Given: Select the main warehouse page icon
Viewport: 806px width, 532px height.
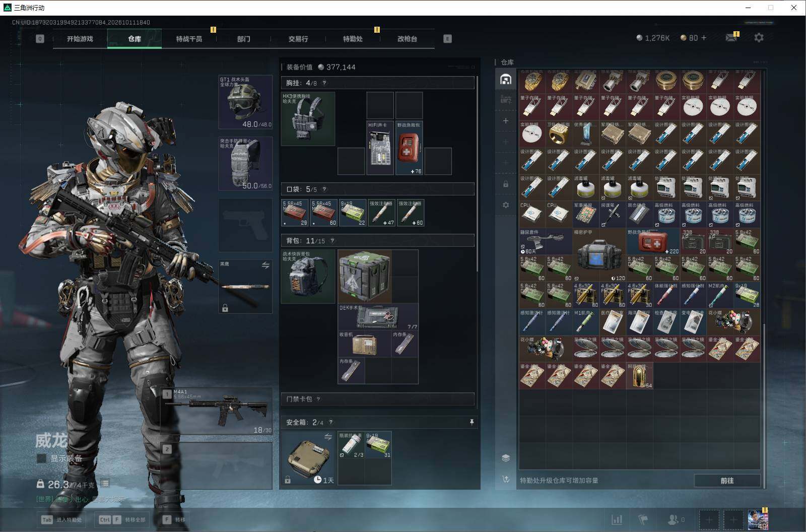Looking at the screenshot, I should (x=506, y=79).
